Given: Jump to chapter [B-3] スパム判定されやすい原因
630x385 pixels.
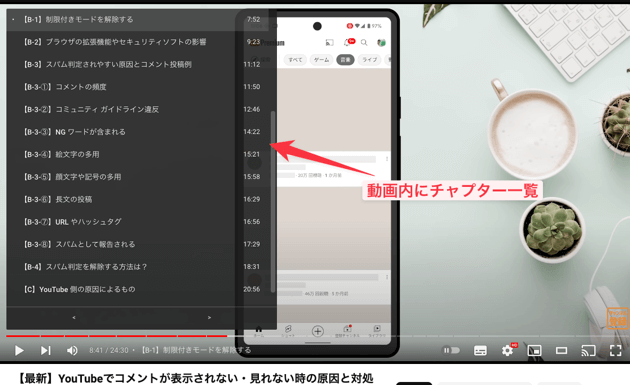Looking at the screenshot, I should [x=137, y=64].
